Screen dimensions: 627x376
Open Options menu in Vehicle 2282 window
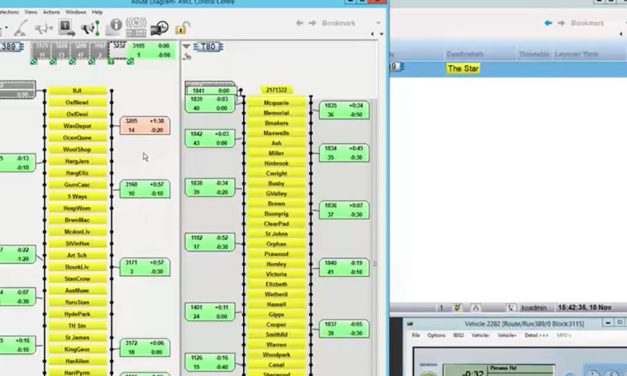coord(436,335)
